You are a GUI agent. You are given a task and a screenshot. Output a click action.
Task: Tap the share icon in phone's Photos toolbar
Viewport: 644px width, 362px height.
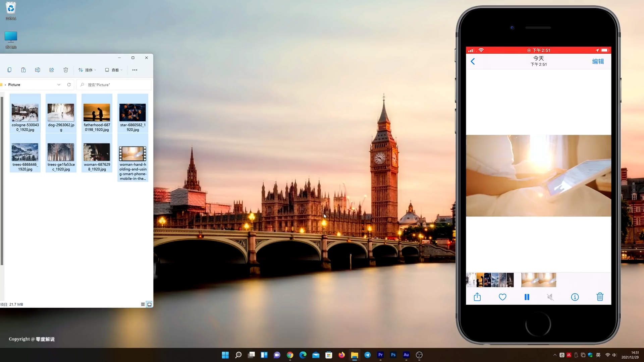pyautogui.click(x=477, y=297)
